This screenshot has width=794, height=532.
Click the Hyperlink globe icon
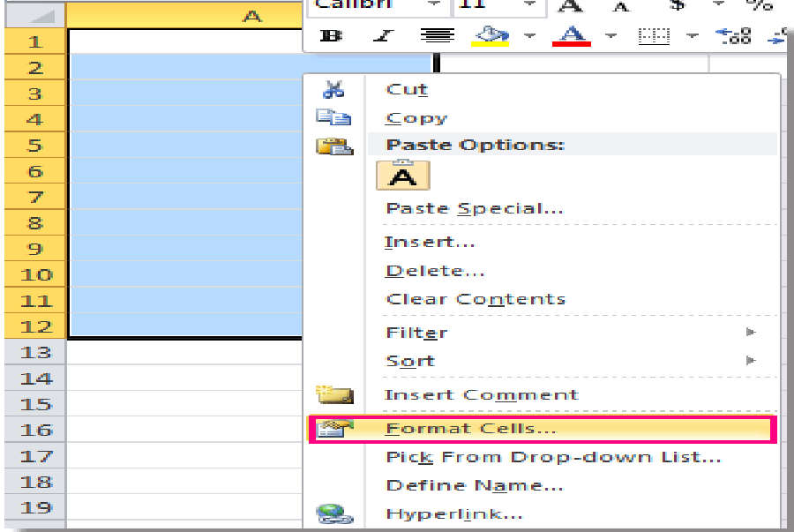pyautogui.click(x=334, y=513)
